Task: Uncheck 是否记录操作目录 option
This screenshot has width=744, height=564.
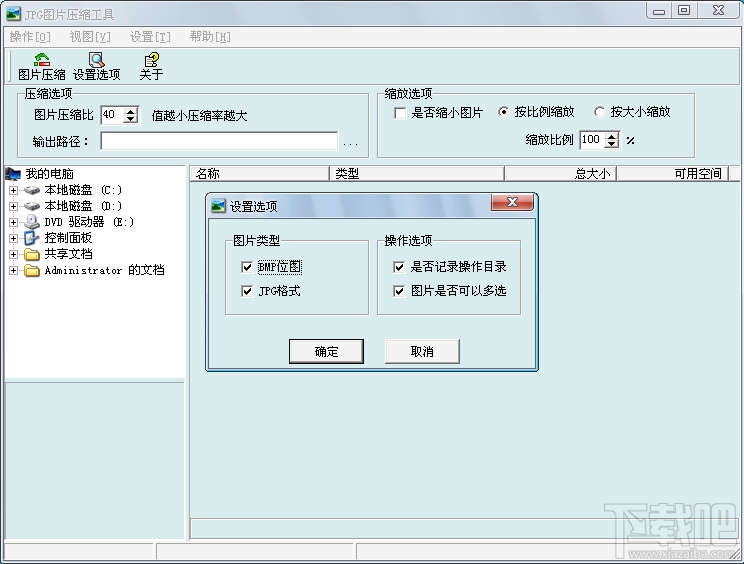Action: point(399,267)
